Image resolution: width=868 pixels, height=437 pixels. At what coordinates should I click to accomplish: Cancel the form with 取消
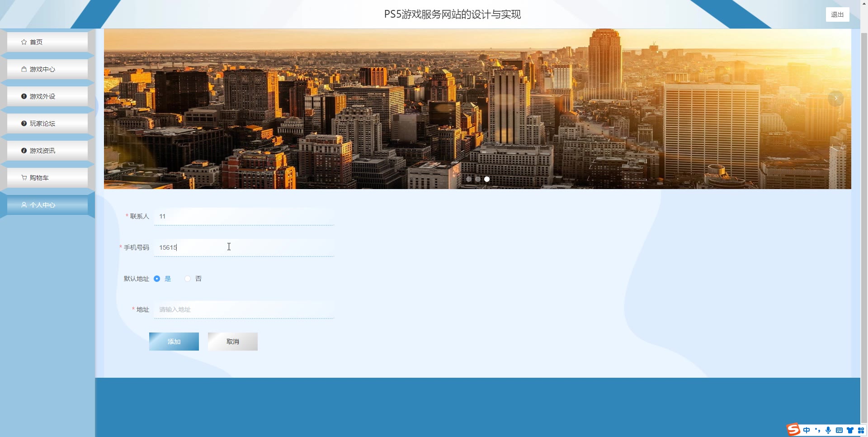[x=233, y=342]
